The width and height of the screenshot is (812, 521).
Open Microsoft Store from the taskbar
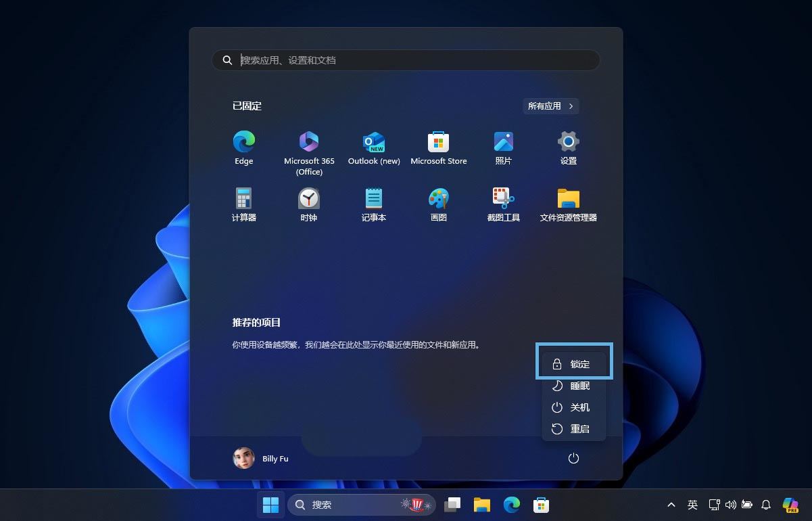click(x=541, y=505)
